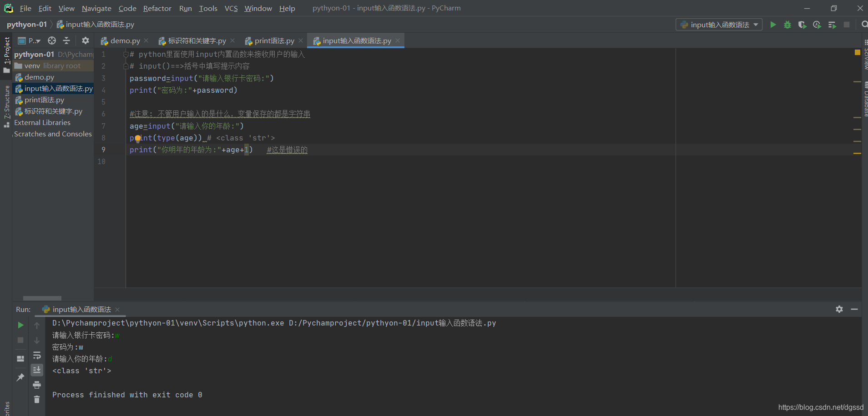The height and width of the screenshot is (416, 868).
Task: Toggle the Z: Structure tool window
Action: [6, 106]
